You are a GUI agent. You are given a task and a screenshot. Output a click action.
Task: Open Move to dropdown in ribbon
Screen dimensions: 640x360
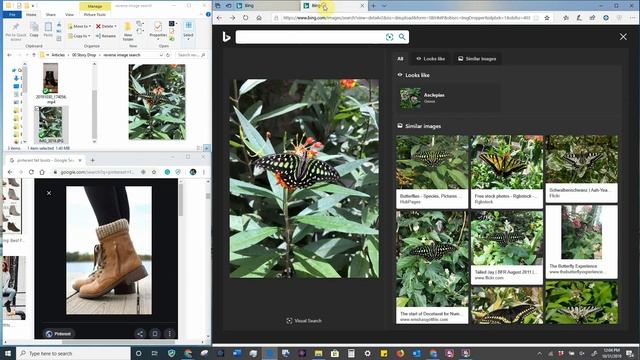[x=79, y=26]
